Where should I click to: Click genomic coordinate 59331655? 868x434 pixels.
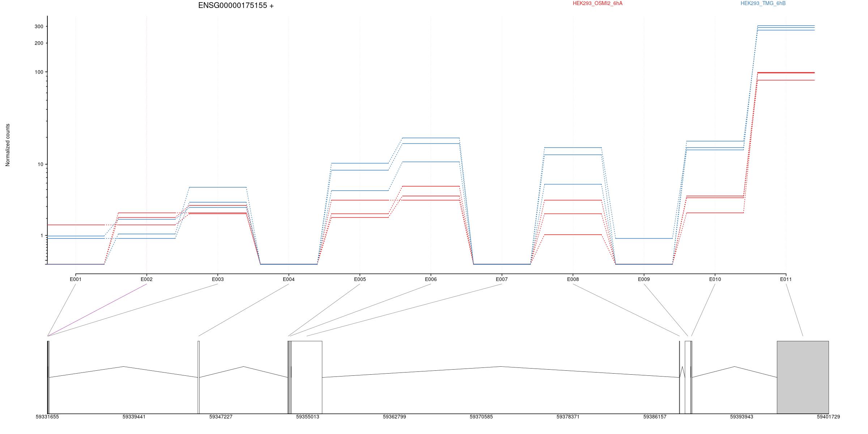tap(47, 417)
